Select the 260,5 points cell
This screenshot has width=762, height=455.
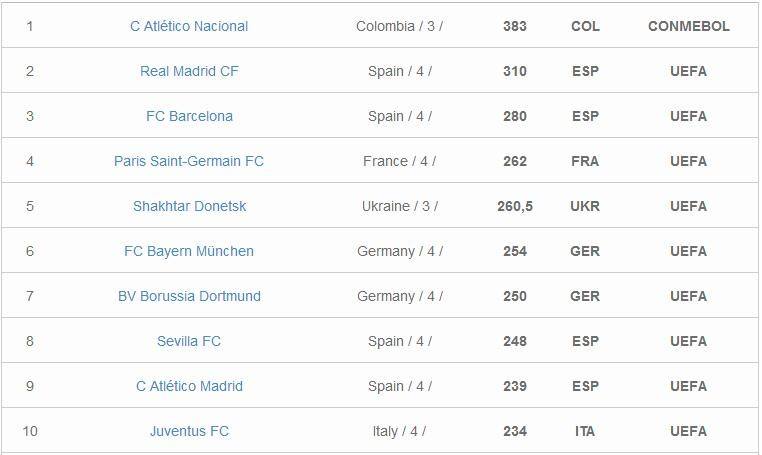click(x=515, y=206)
